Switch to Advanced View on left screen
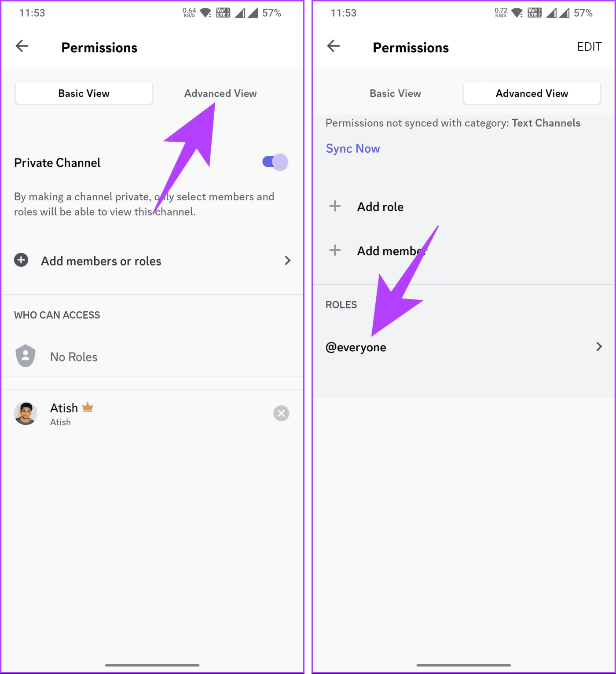 click(220, 93)
